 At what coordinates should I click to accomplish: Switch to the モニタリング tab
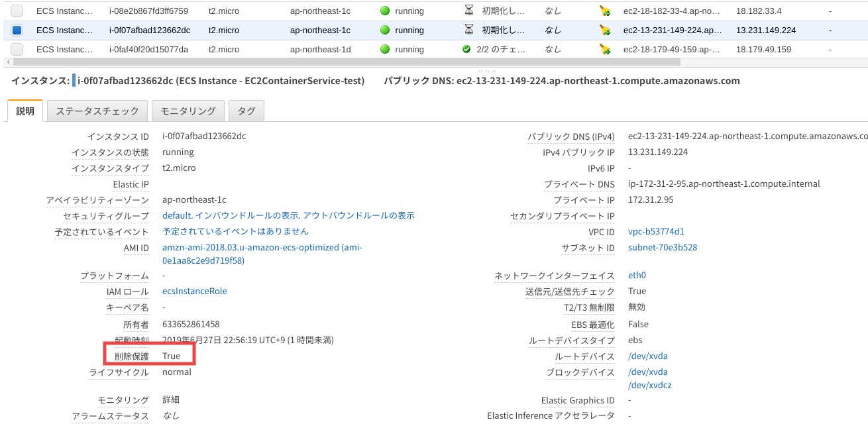188,111
